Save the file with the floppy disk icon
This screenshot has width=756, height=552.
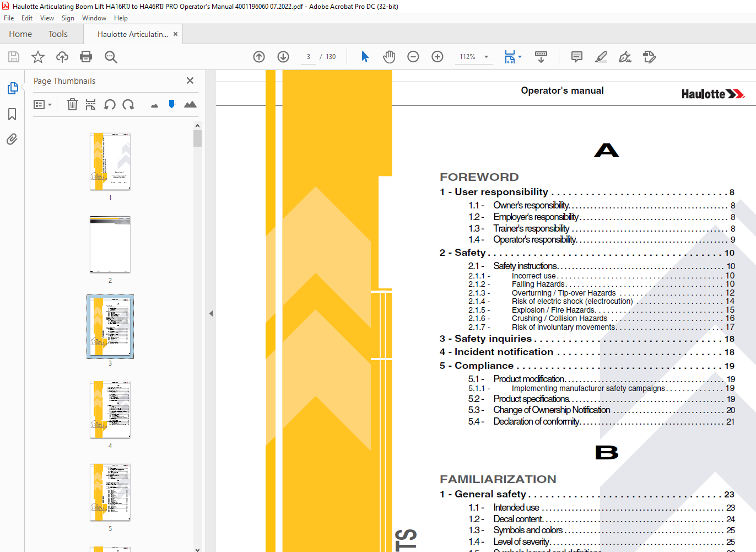pyautogui.click(x=14, y=57)
